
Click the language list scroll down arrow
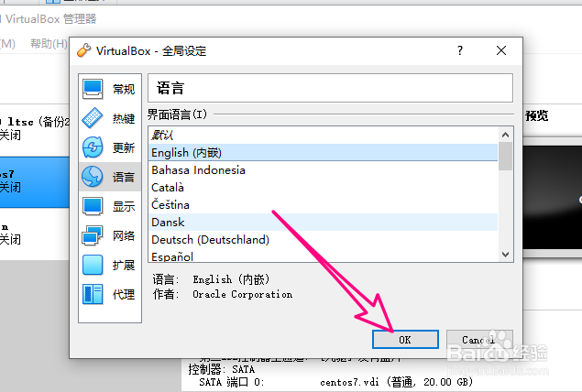tap(505, 255)
